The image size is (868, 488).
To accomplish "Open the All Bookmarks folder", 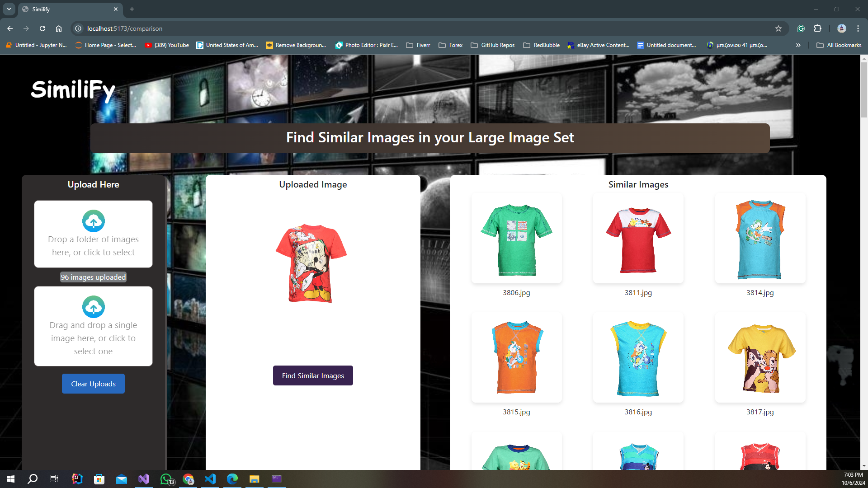I will pos(839,45).
